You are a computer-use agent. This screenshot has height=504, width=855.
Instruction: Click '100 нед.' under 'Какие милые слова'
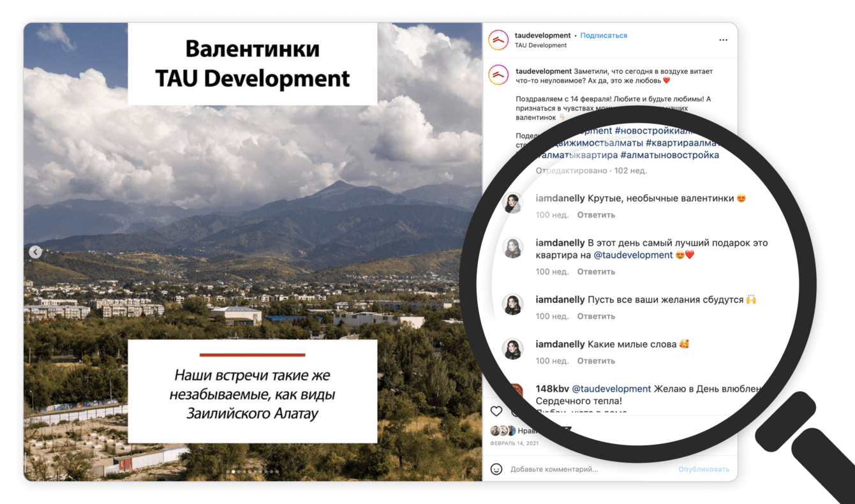pos(553,361)
